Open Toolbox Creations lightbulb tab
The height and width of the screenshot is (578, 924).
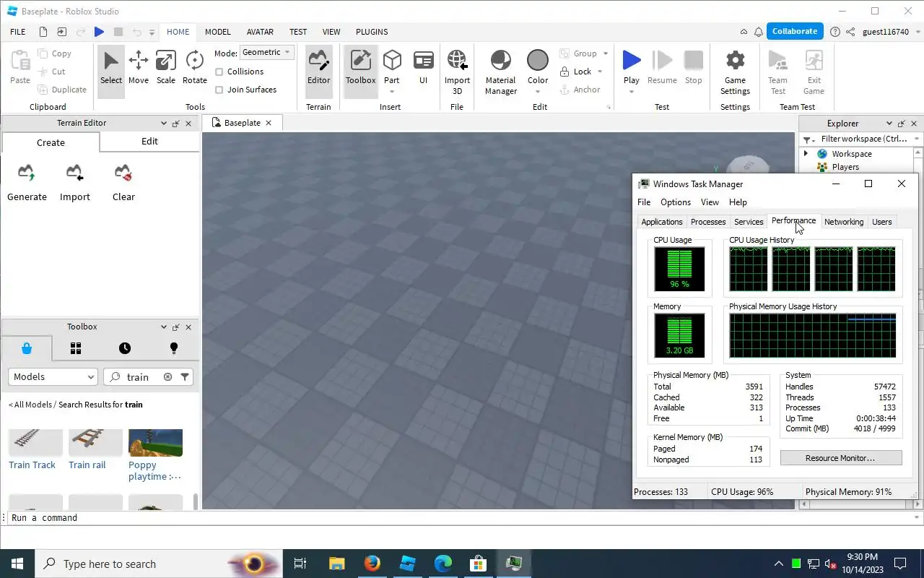click(173, 348)
